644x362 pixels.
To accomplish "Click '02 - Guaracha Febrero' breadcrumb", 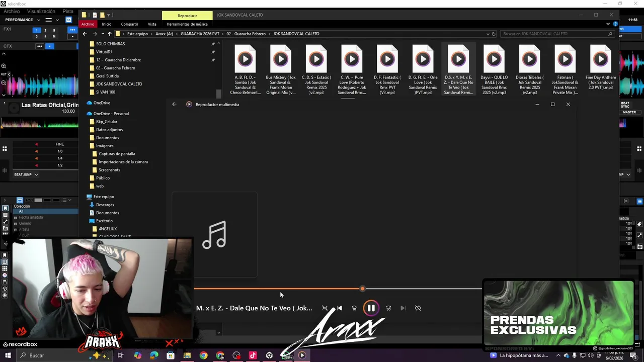I will point(246,34).
